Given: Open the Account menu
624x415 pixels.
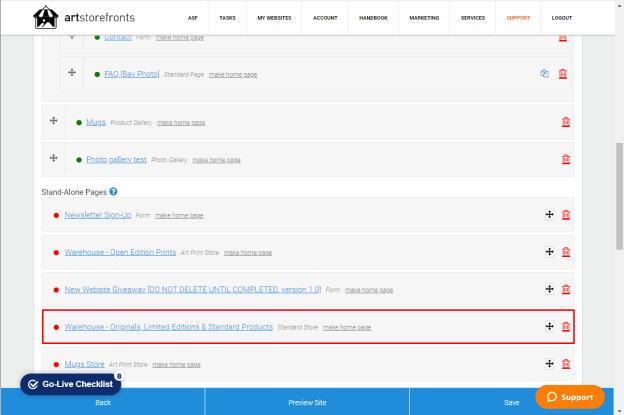Looking at the screenshot, I should point(325,18).
